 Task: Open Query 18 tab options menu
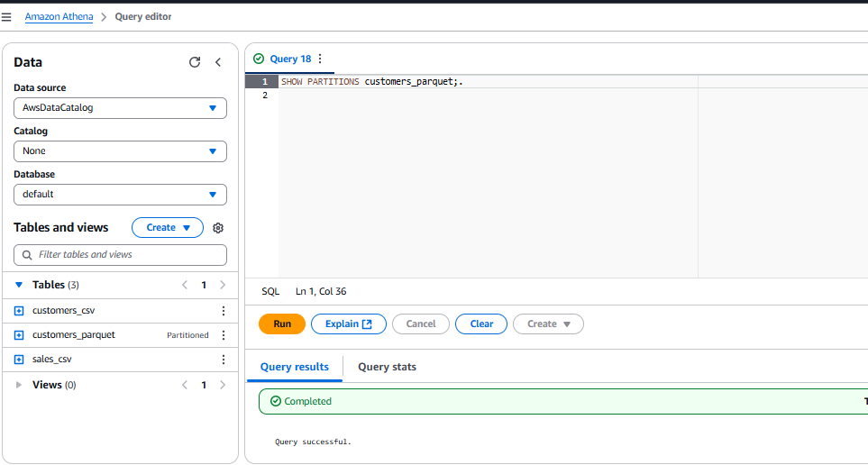(320, 59)
